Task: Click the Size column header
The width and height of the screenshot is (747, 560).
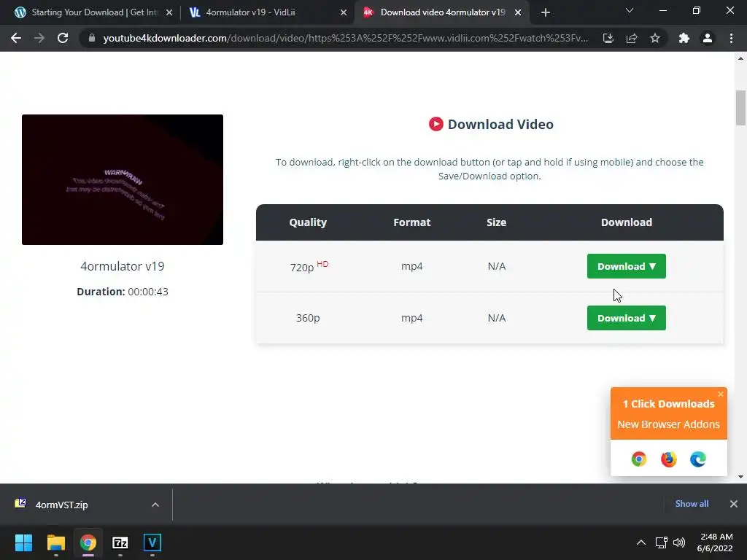Action: (x=496, y=222)
